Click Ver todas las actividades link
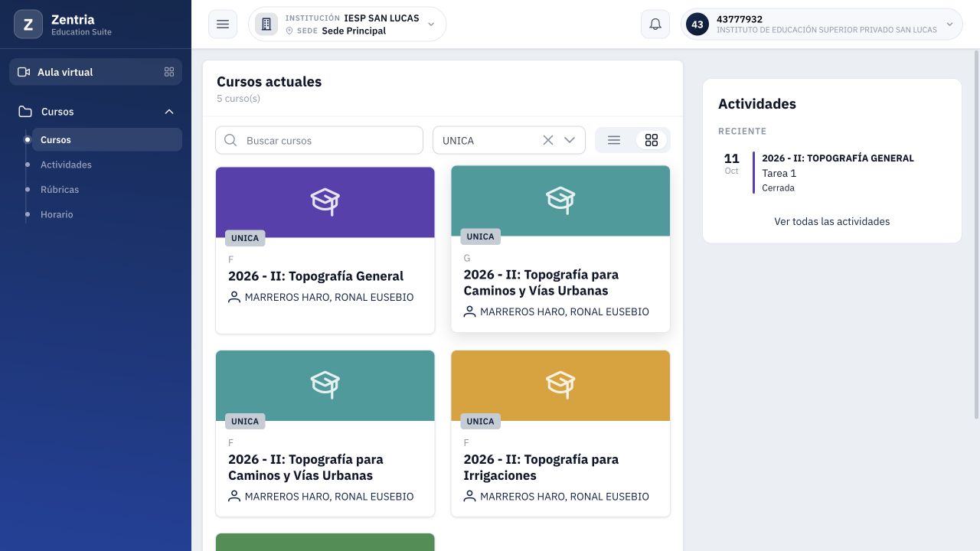This screenshot has width=980, height=551. pos(832,221)
